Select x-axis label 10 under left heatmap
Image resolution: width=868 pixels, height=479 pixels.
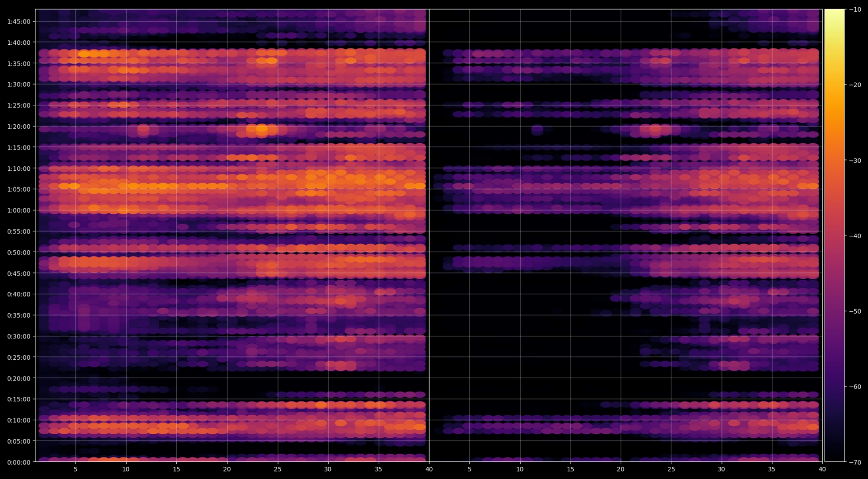tap(126, 469)
